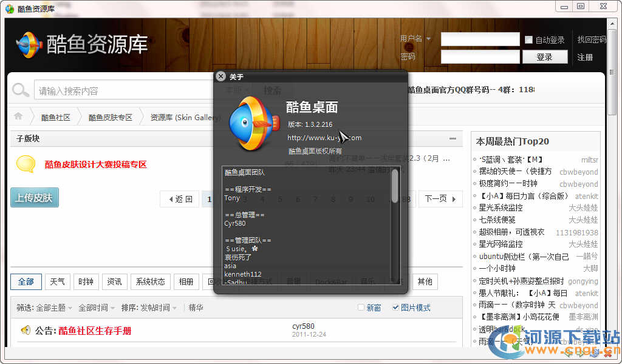Uncheck the 图片模式 checkbox

point(396,308)
